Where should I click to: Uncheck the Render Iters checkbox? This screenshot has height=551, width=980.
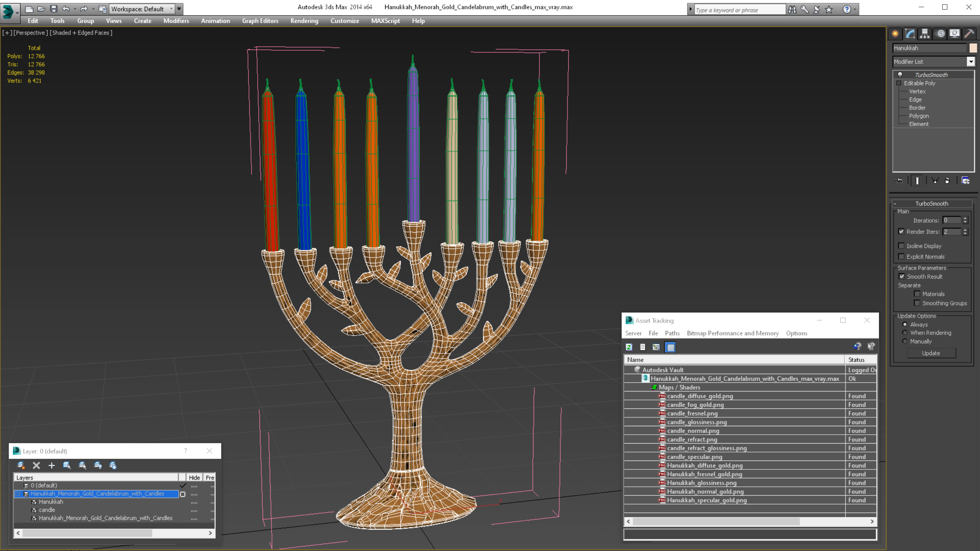[x=901, y=232]
